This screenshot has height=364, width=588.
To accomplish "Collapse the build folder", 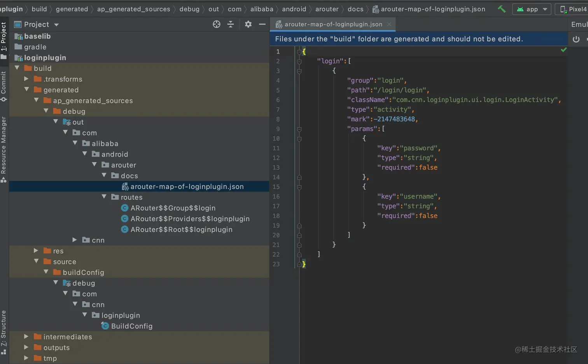I will 17,68.
